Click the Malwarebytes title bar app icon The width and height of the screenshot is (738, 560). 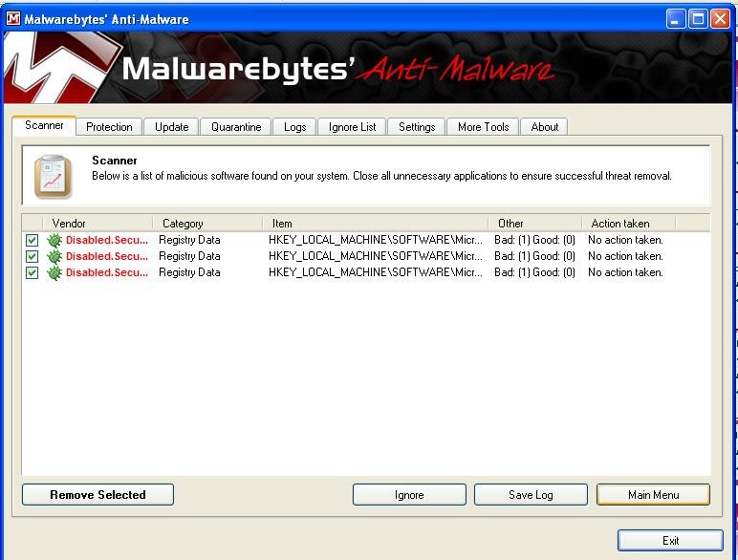(x=13, y=19)
